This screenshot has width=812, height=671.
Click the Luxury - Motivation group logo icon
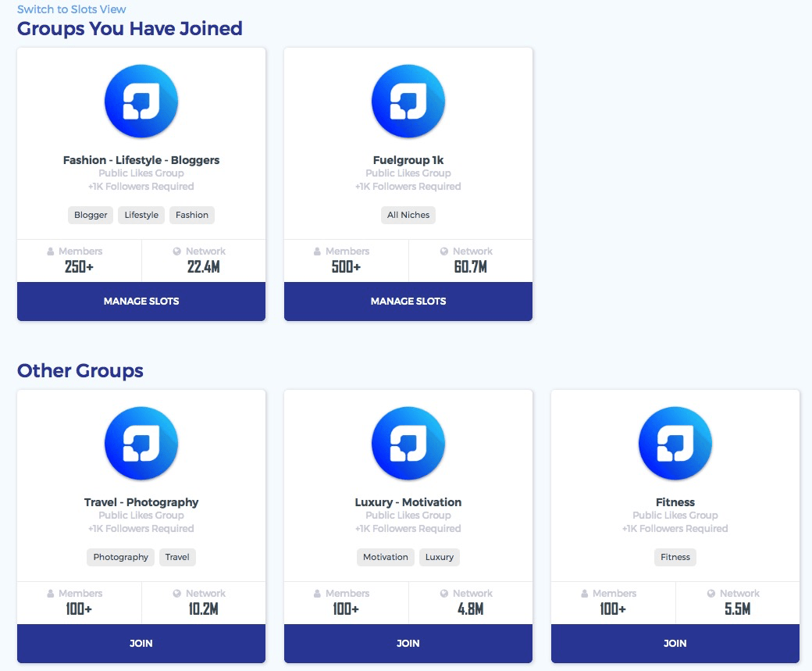[408, 443]
